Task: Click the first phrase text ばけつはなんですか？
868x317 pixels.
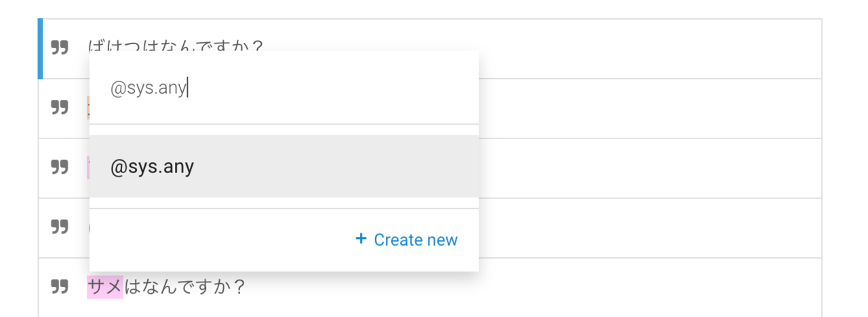Action: click(175, 45)
